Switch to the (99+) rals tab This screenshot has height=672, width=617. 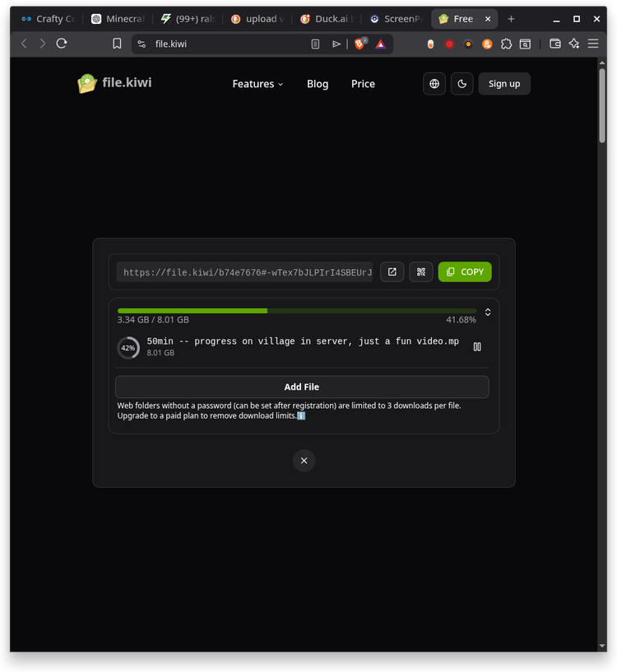pos(188,19)
